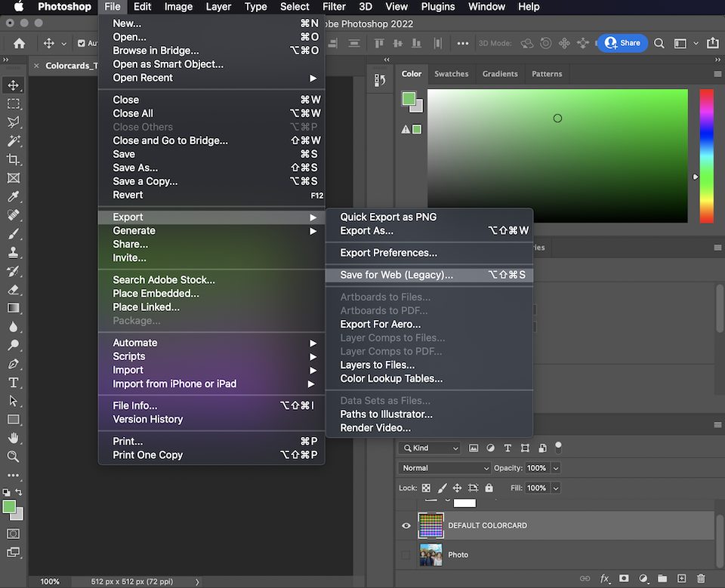Expand the Open Recent submenu

coord(211,78)
